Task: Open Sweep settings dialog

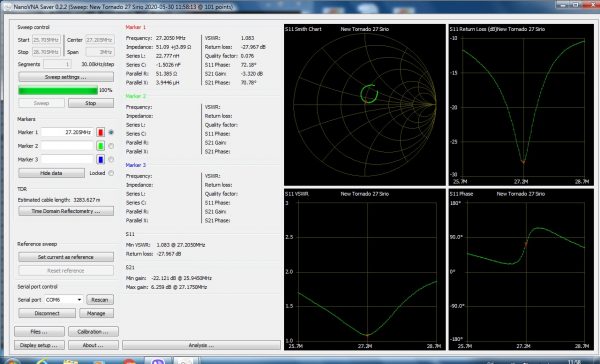Action: [x=66, y=77]
